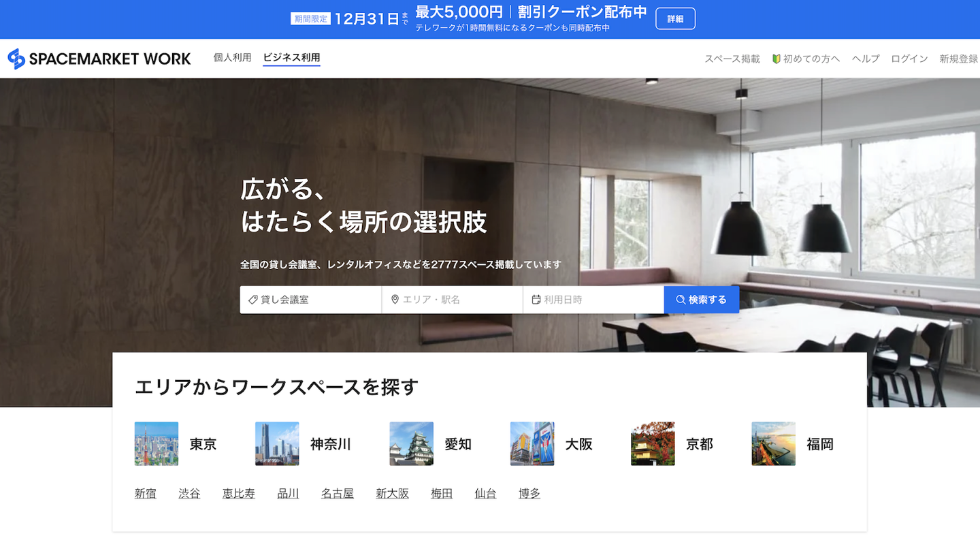Open the 恵比寿 station link
The height and width of the screenshot is (551, 980).
point(239,494)
